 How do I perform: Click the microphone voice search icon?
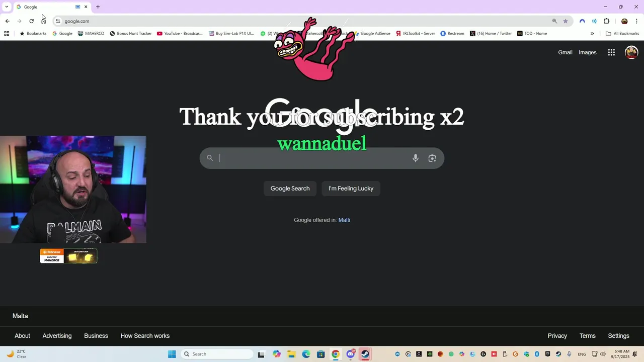pyautogui.click(x=416, y=158)
